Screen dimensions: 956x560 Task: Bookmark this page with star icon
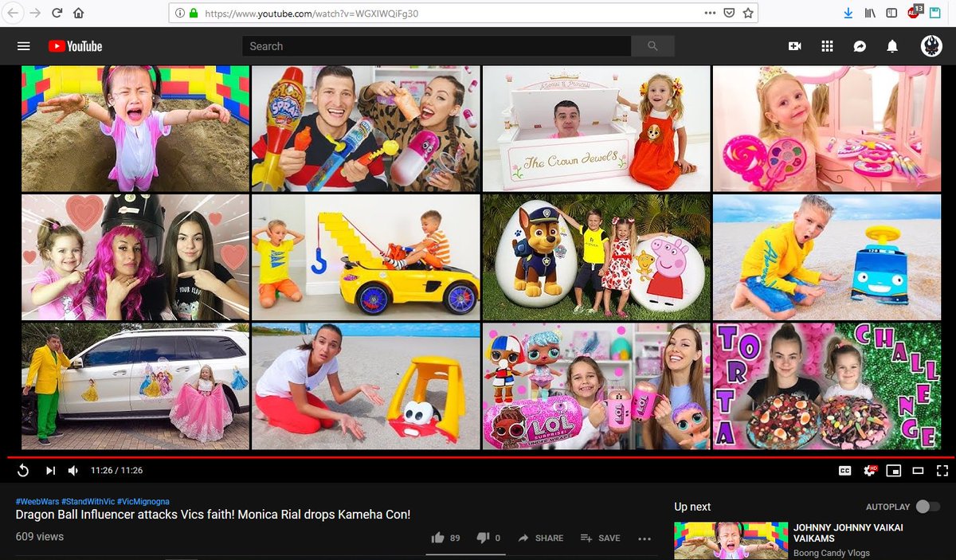[x=747, y=13]
